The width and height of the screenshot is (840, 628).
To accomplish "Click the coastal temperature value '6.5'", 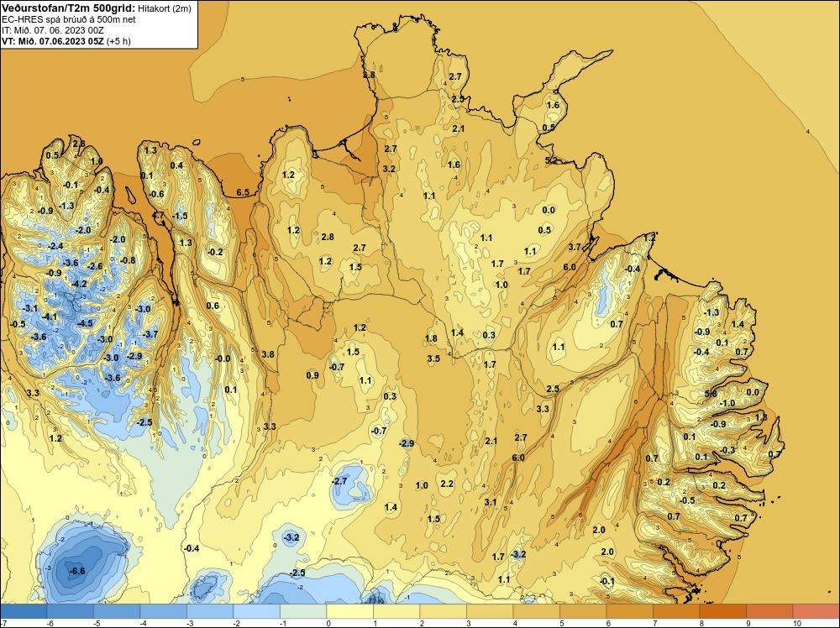I will pyautogui.click(x=243, y=192).
